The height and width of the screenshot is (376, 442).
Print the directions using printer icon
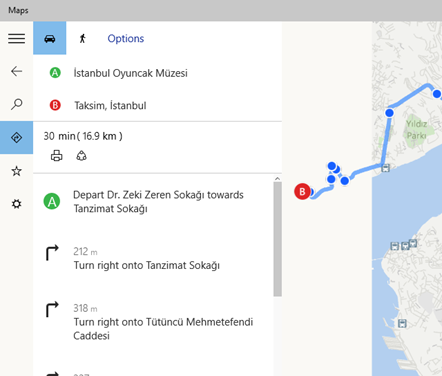(x=56, y=156)
